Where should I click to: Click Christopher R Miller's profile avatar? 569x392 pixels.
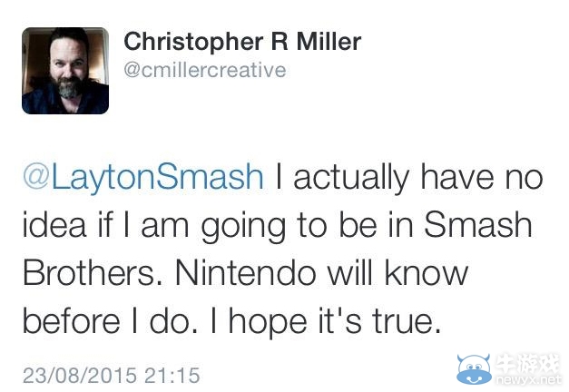pos(65,71)
